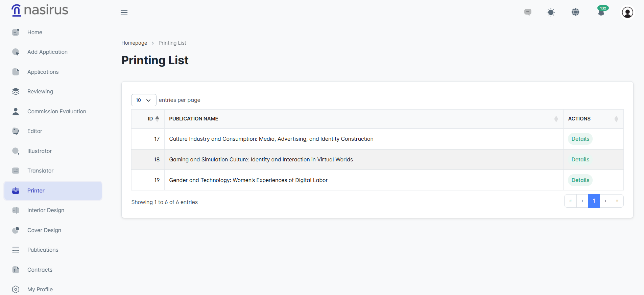Open the user account avatar
Screen dimensions: 644x295
627,13
